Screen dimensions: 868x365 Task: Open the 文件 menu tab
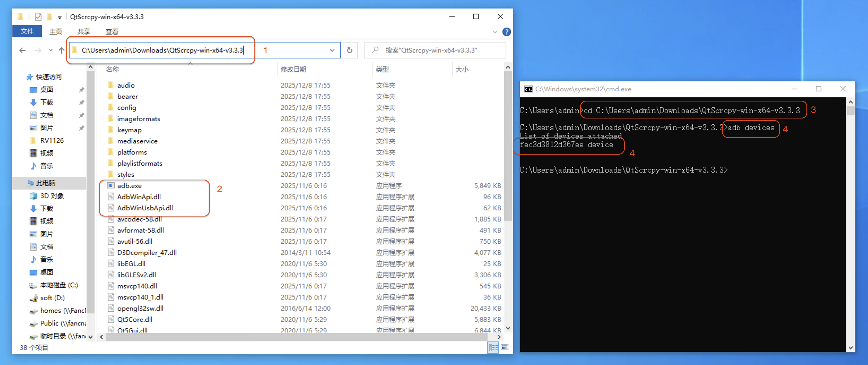27,31
